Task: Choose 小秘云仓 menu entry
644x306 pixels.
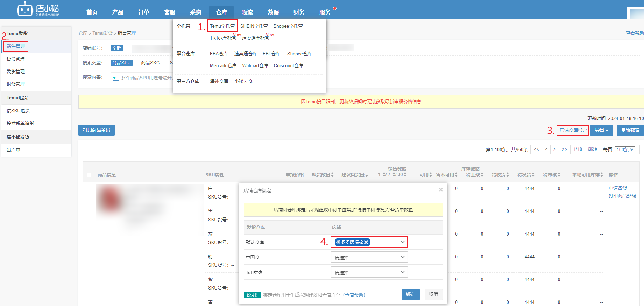Action: tap(243, 81)
